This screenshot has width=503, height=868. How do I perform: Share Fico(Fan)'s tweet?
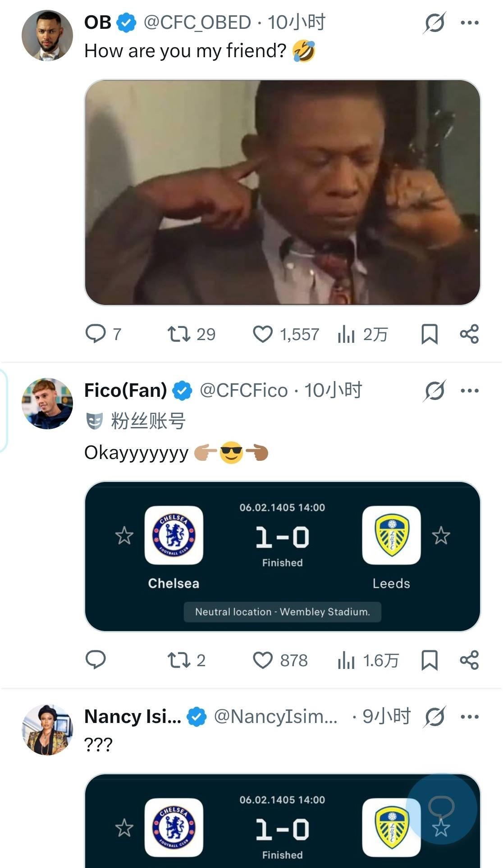[469, 660]
